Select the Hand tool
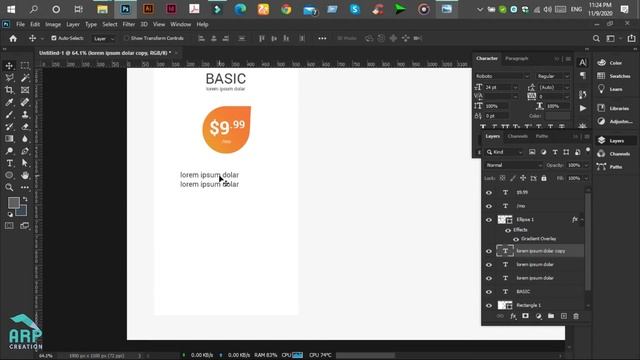 tap(25, 175)
